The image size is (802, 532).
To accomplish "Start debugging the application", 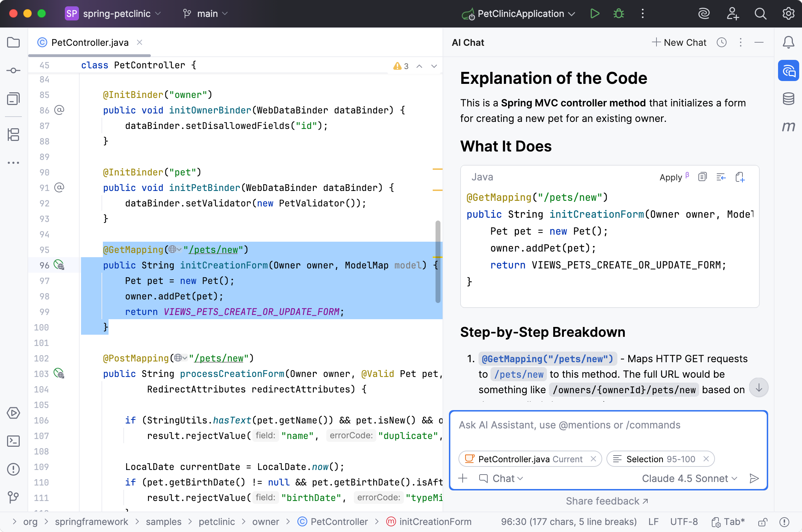I will (618, 14).
